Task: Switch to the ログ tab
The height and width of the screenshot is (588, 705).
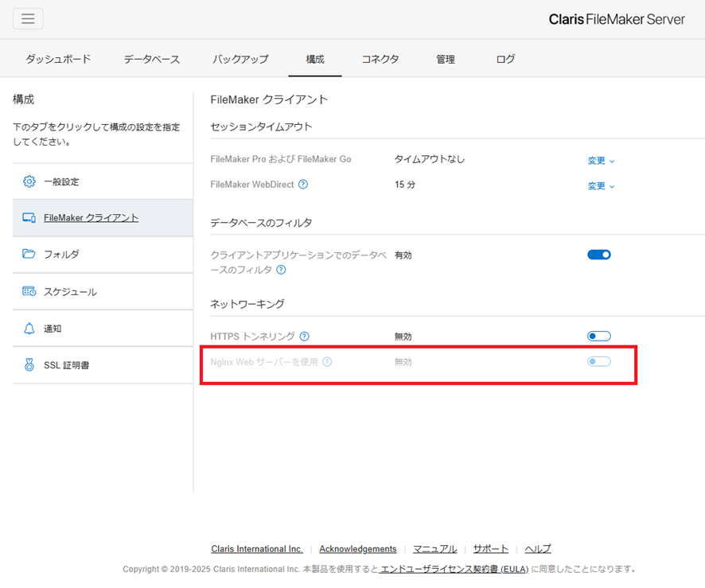Action: click(505, 59)
